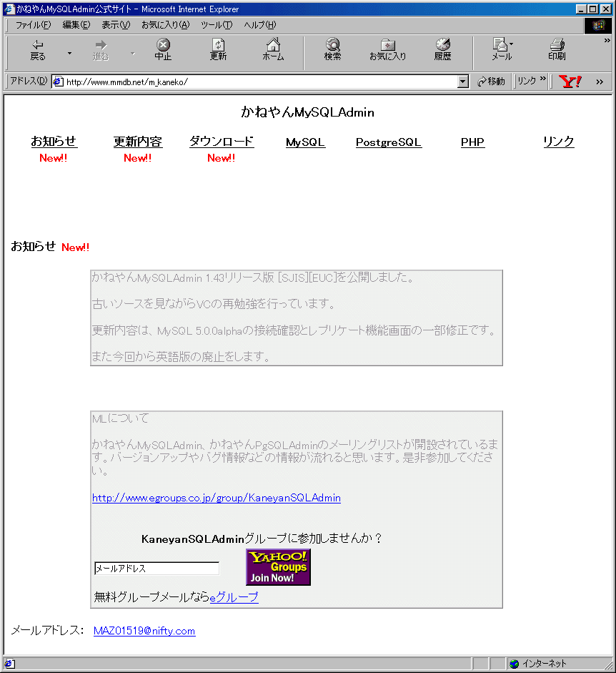Focus the メールアドレス input field
The width and height of the screenshot is (616, 673).
pyautogui.click(x=157, y=569)
